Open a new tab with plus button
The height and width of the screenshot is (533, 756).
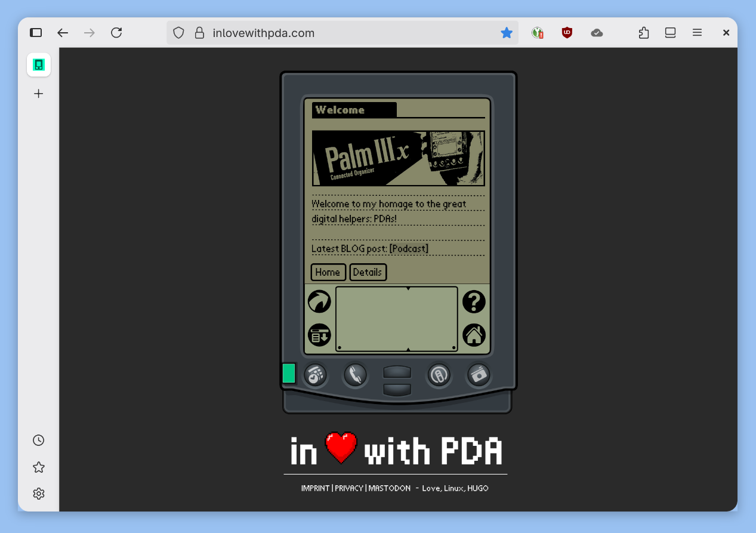pos(39,94)
